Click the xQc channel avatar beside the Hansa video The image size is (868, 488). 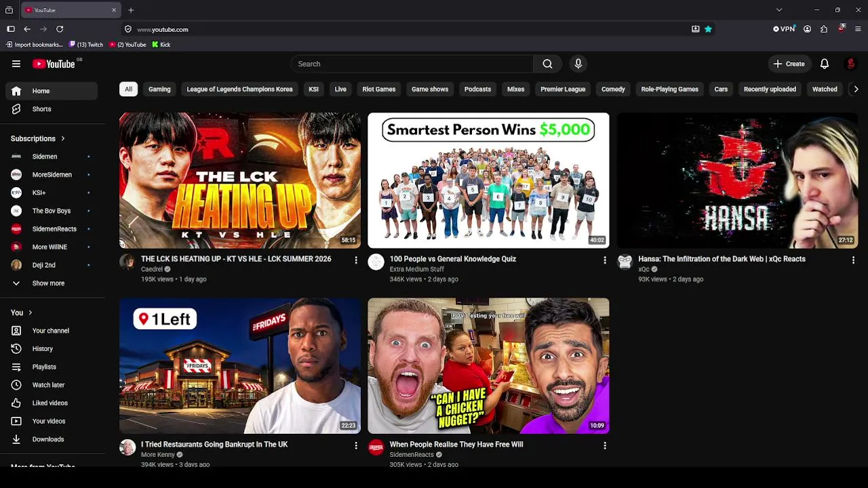[x=625, y=262]
